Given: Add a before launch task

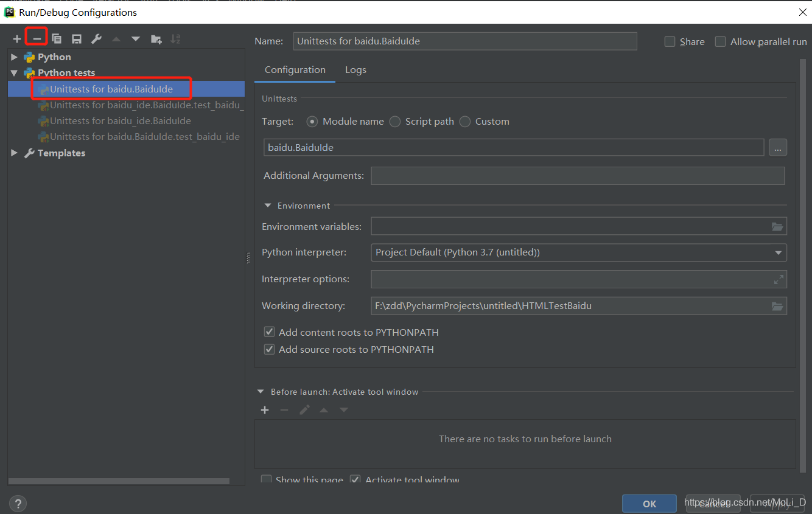Looking at the screenshot, I should click(x=265, y=410).
